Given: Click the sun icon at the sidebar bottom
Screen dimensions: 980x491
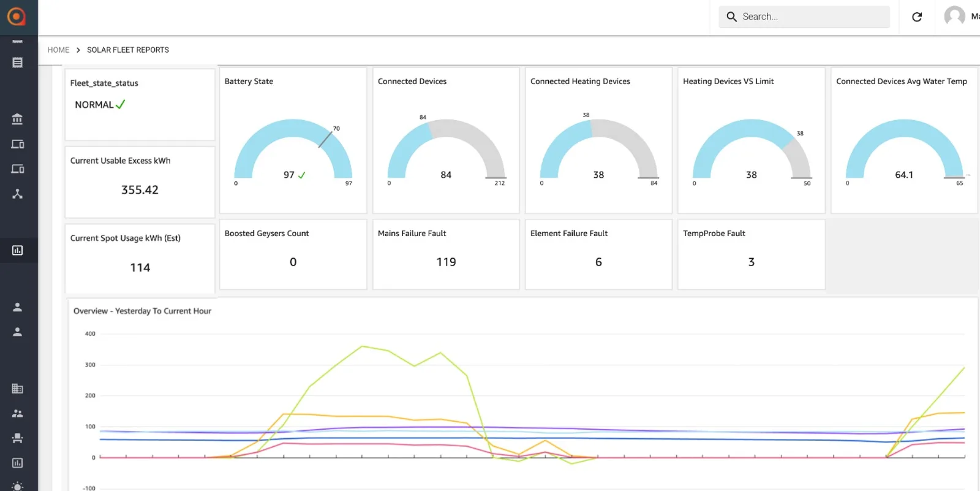Looking at the screenshot, I should coord(17,487).
